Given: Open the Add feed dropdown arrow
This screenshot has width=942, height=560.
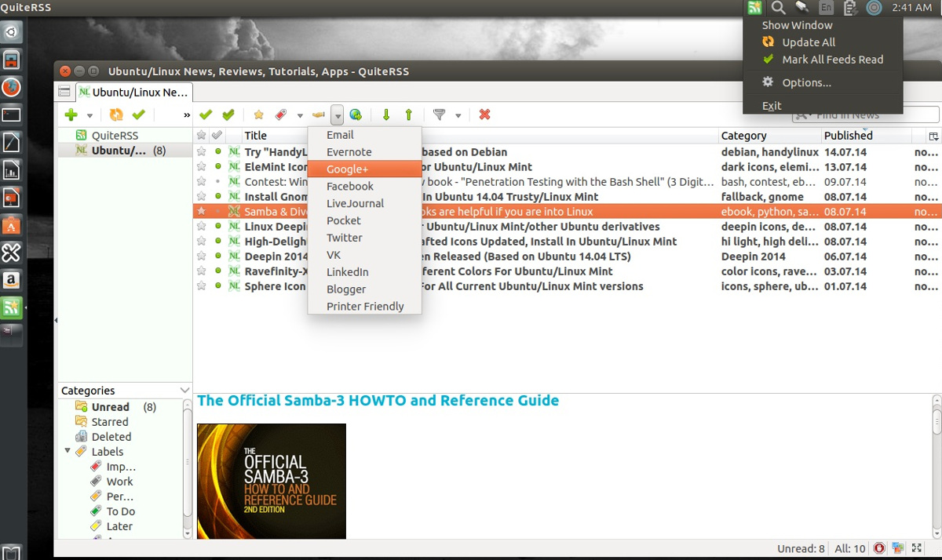Looking at the screenshot, I should tap(89, 116).
